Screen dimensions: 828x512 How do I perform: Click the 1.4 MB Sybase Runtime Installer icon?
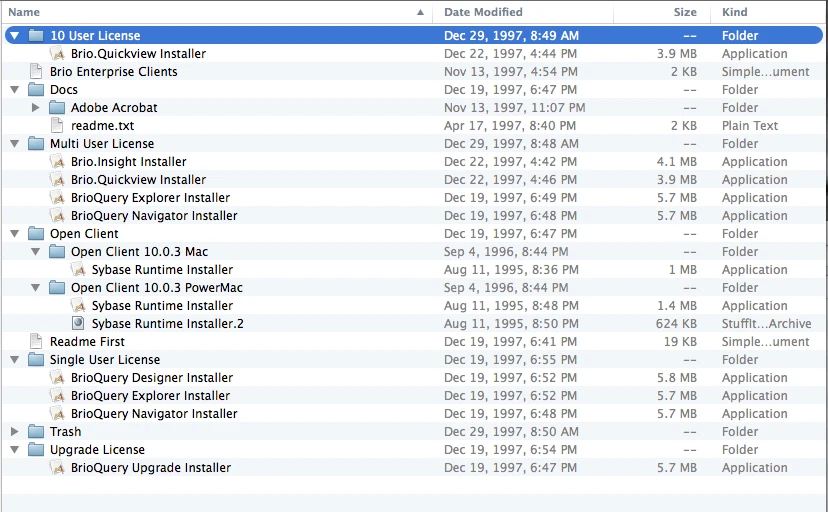(x=78, y=305)
